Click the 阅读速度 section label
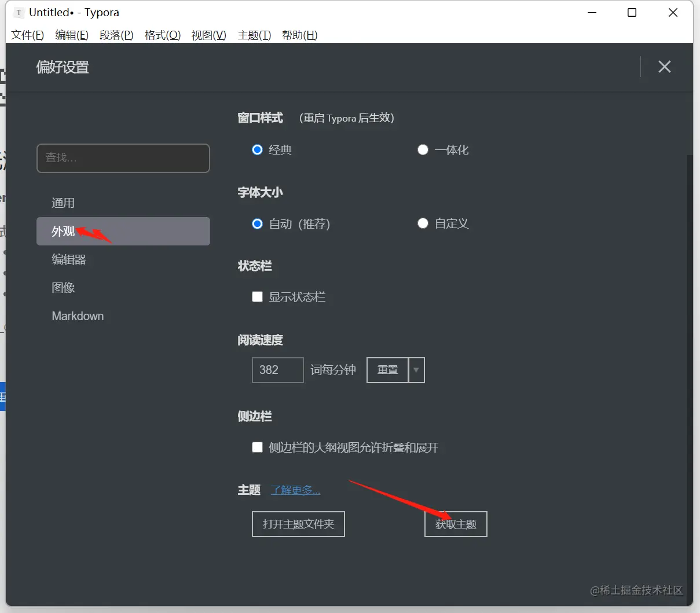The width and height of the screenshot is (700, 613). 260,340
